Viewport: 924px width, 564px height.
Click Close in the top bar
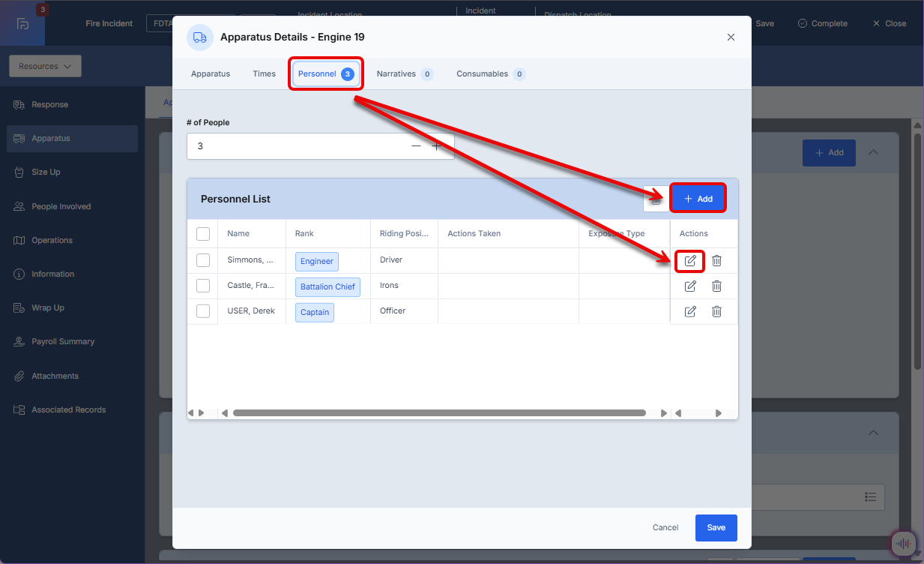click(890, 24)
